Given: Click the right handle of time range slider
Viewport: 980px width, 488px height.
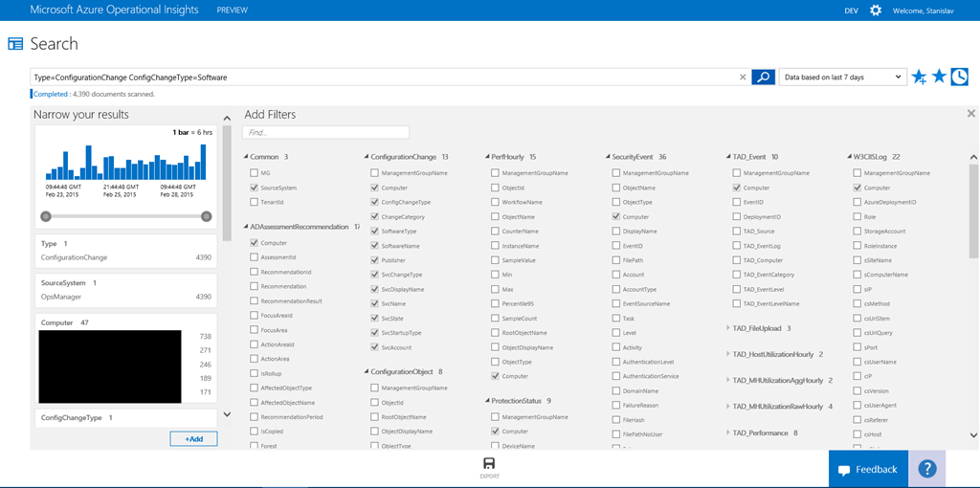Looking at the screenshot, I should pos(207,216).
